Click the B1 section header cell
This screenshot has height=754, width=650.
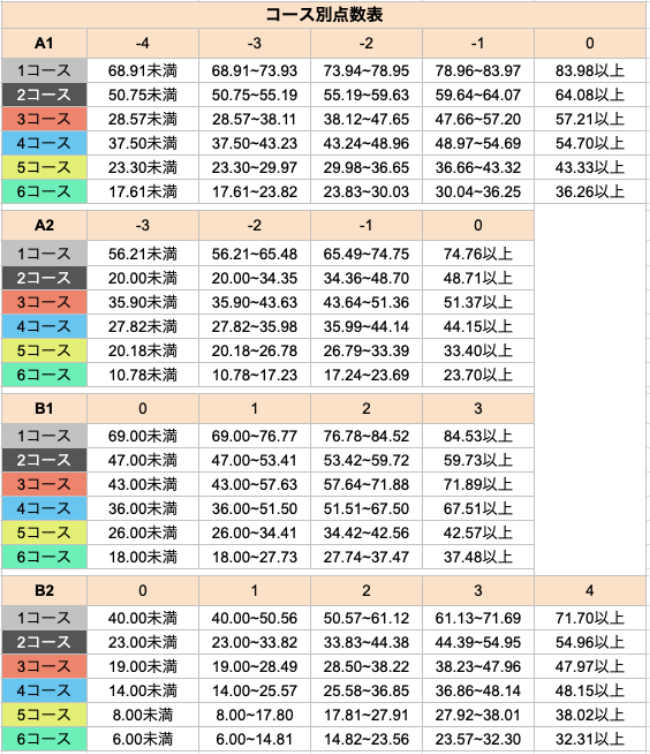[x=44, y=408]
